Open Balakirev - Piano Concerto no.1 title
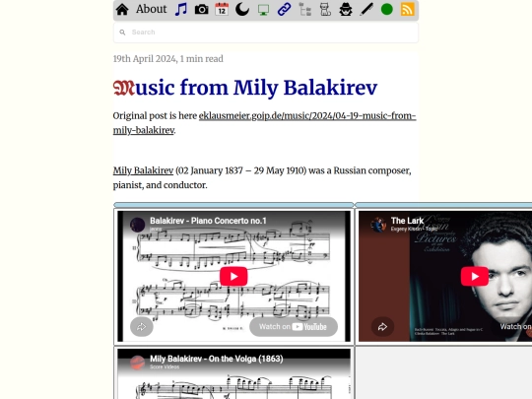This screenshot has width=532, height=399. (208, 221)
